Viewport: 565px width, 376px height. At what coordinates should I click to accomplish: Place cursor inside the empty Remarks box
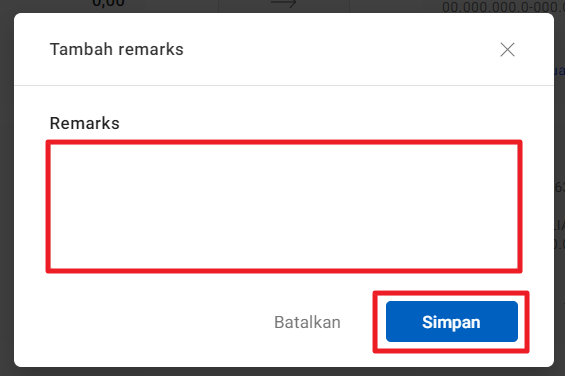[284, 206]
